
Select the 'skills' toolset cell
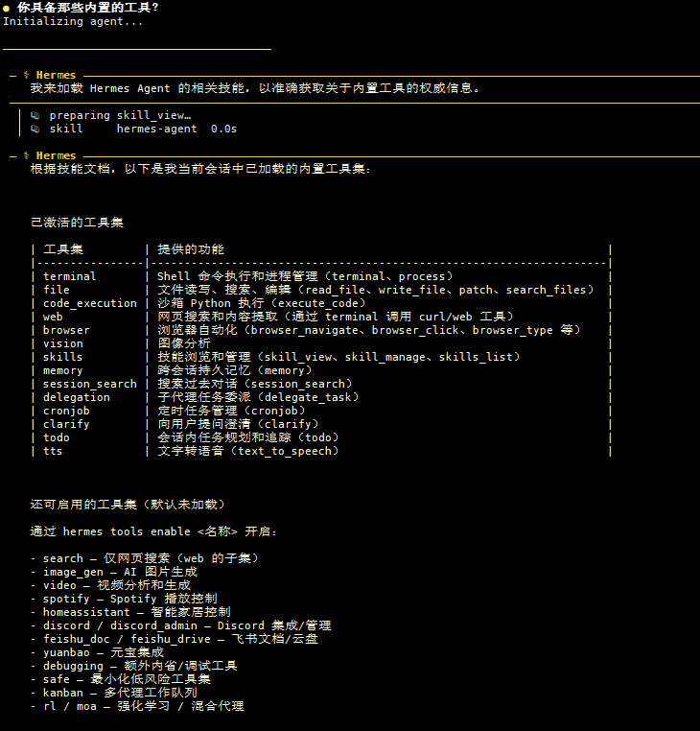63,357
